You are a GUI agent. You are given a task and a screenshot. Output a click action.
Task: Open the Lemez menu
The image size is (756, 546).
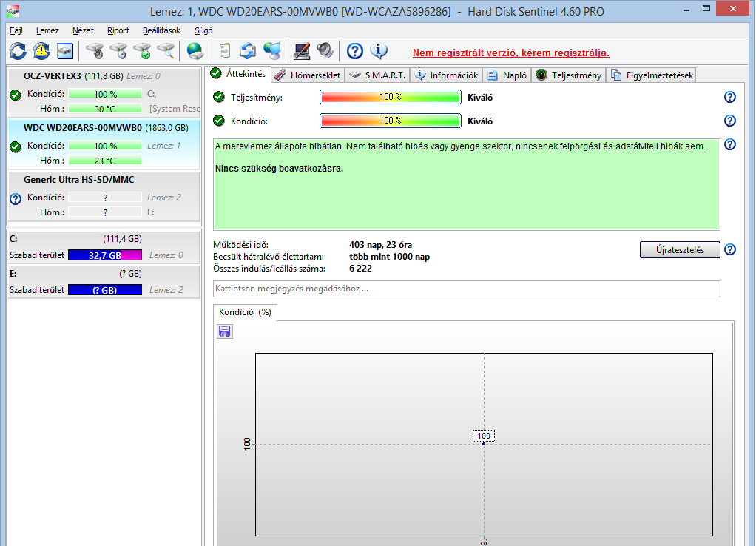(x=47, y=30)
